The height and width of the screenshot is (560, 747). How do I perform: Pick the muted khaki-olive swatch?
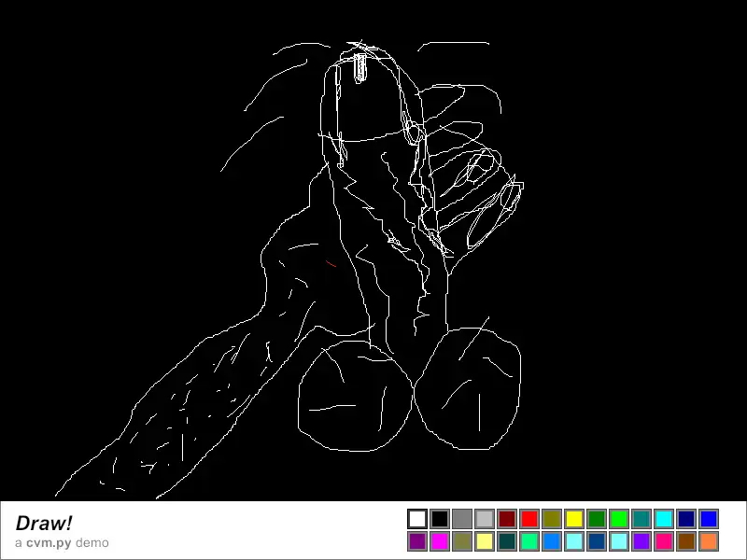(x=462, y=541)
